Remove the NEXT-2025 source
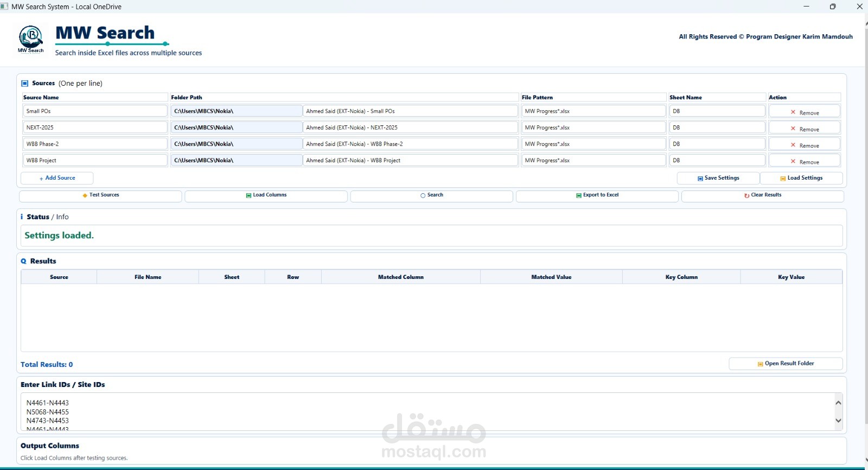 (x=805, y=128)
